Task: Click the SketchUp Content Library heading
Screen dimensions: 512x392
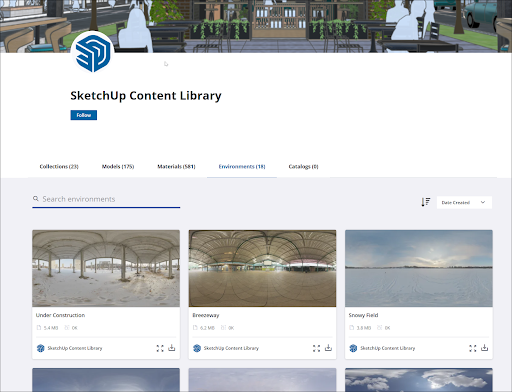Action: (146, 96)
